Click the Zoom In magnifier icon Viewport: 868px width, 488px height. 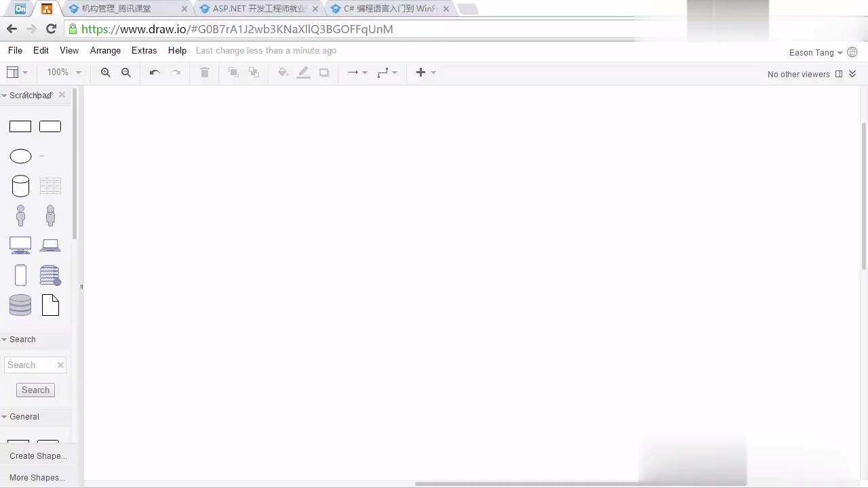tap(105, 73)
